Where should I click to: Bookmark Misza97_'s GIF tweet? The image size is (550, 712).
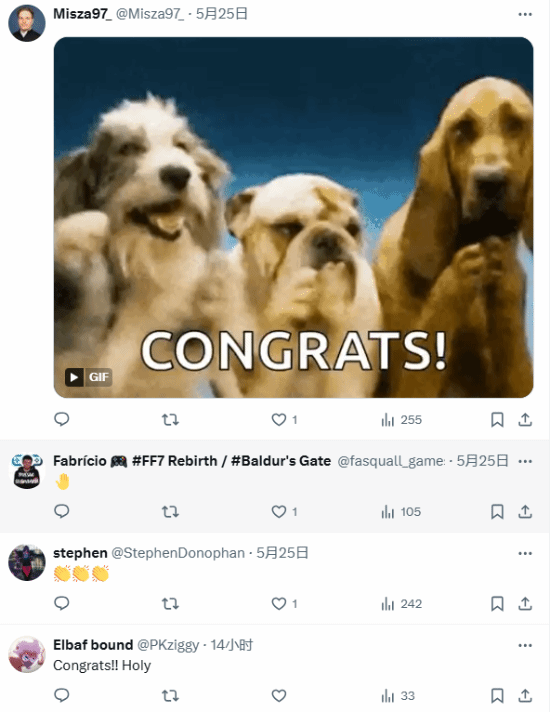coord(497,420)
